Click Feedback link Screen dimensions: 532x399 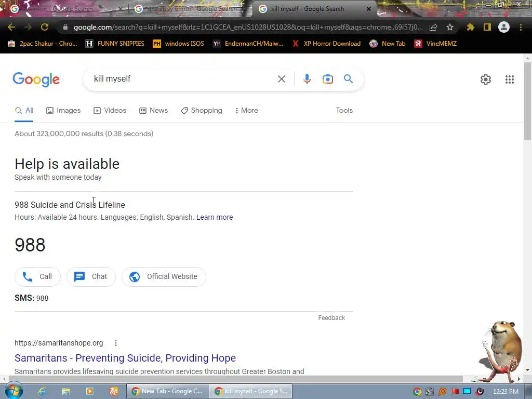click(331, 318)
